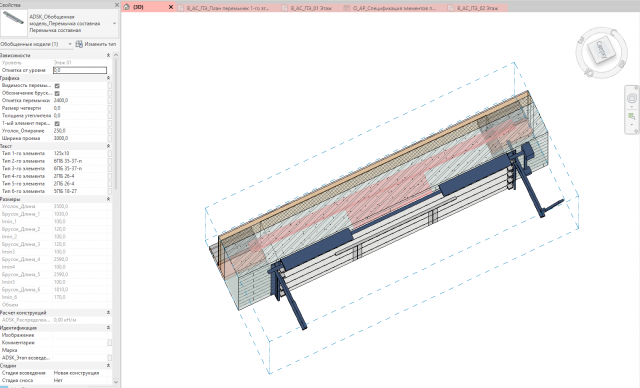This screenshot has height=388, width=640.
Task: Click Изменить тип button
Action: pyautogui.click(x=96, y=44)
